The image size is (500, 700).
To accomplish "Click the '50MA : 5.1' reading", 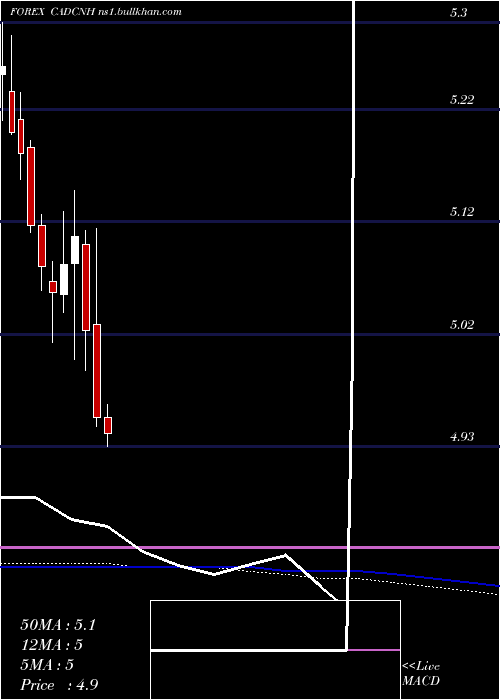I will [58, 625].
